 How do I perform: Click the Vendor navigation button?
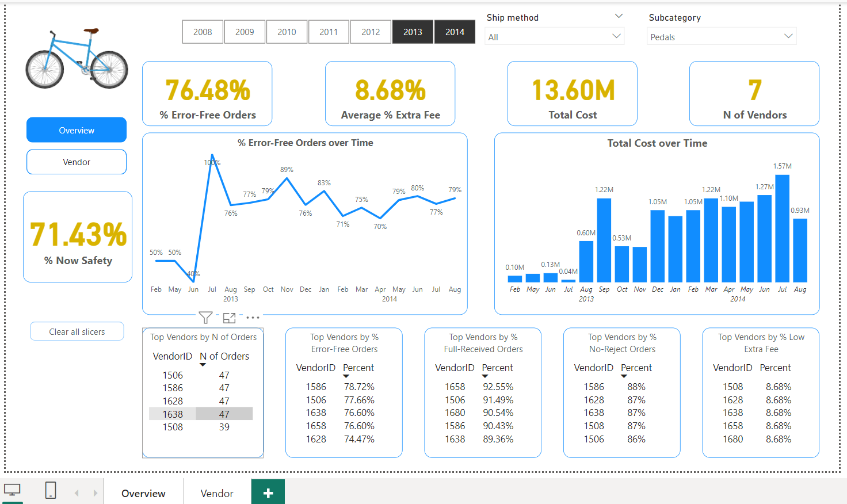pyautogui.click(x=77, y=162)
